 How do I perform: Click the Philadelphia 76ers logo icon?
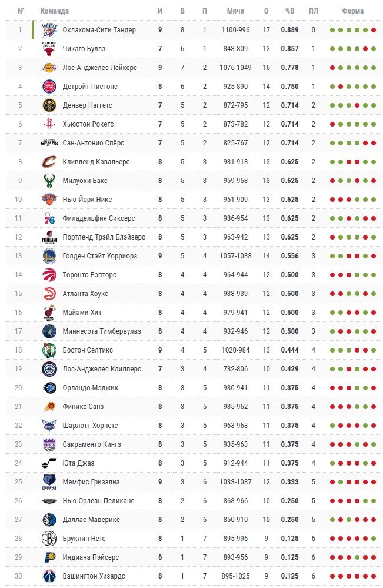(49, 218)
